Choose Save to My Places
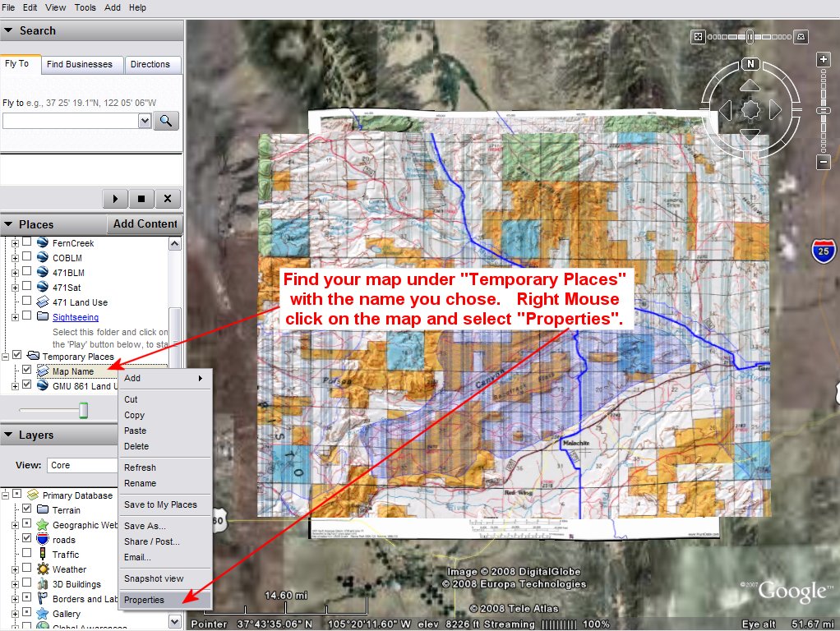The image size is (840, 631). point(165,504)
